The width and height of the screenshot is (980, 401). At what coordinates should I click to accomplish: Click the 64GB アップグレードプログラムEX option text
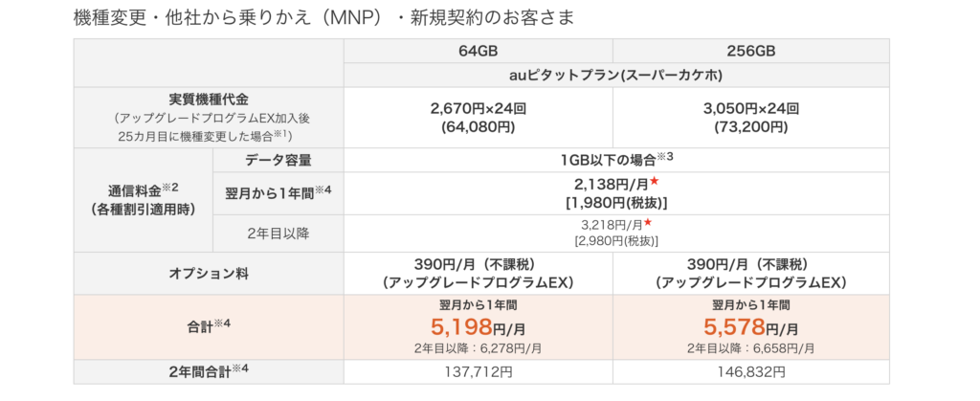[479, 283]
